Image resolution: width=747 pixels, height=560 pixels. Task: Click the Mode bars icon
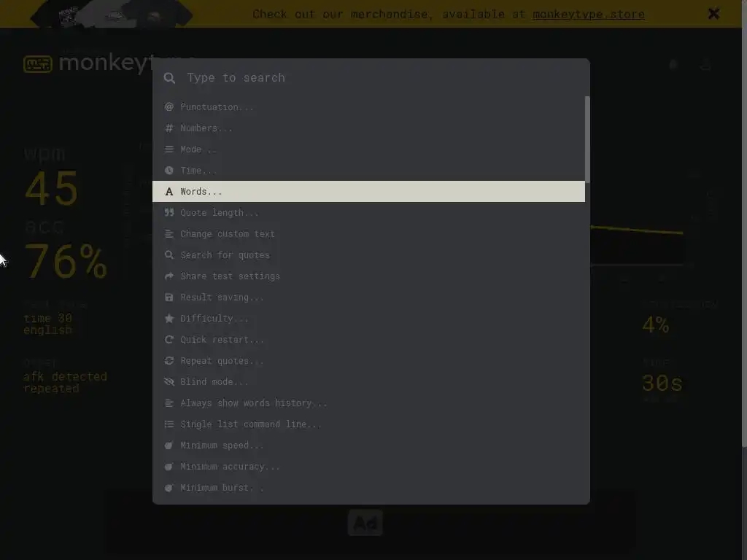tap(169, 149)
